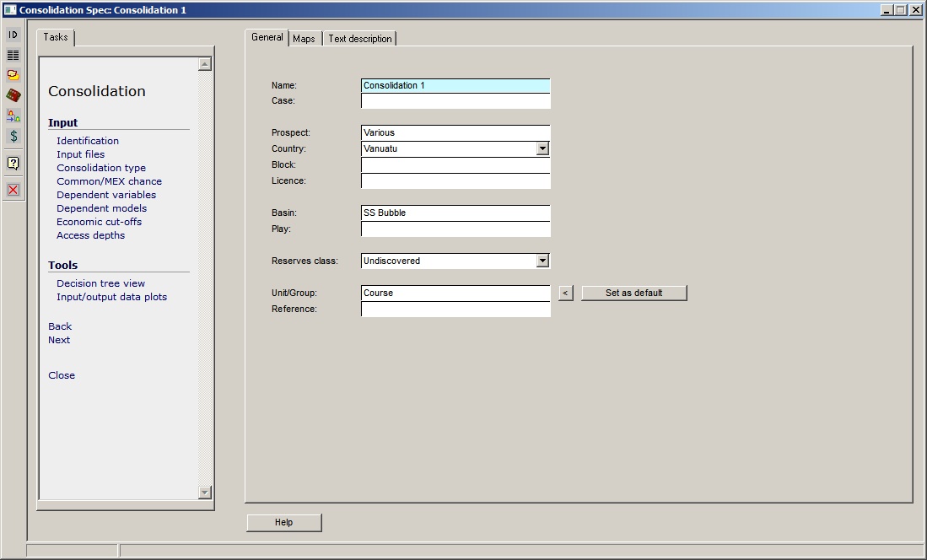Click the red X close icon in sidebar

coord(13,190)
